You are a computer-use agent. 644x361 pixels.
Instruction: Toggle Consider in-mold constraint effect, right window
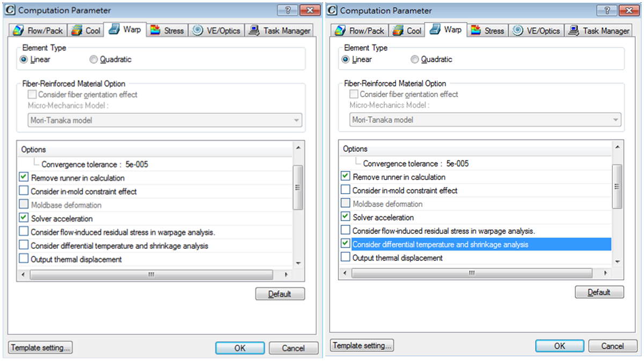click(346, 189)
